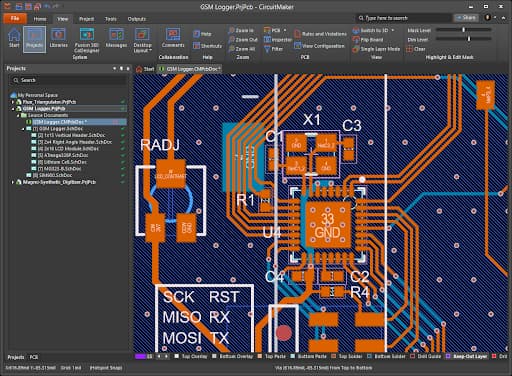Open Desktop Layout menu
Viewport: 512px width, 376px height.
[143, 41]
